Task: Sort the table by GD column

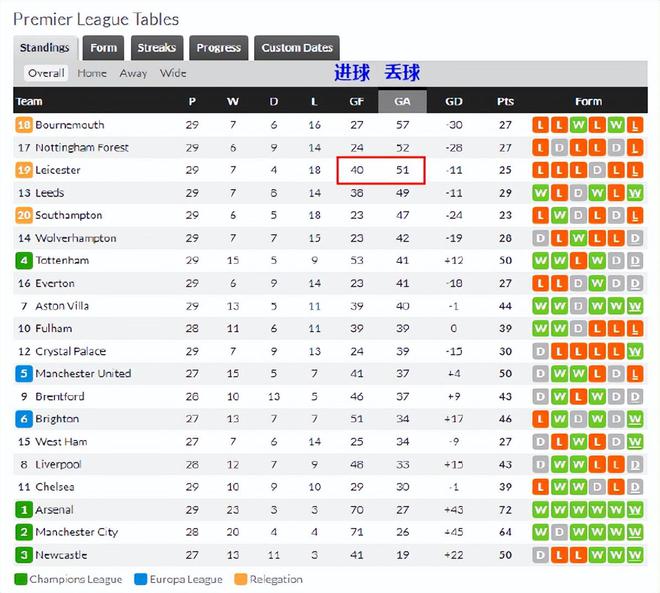Action: (454, 101)
